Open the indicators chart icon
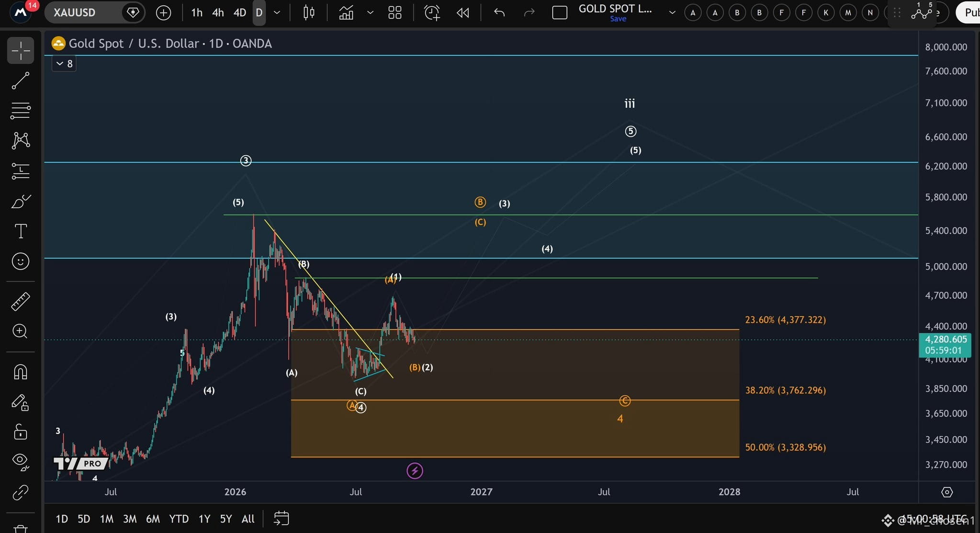 tap(346, 12)
